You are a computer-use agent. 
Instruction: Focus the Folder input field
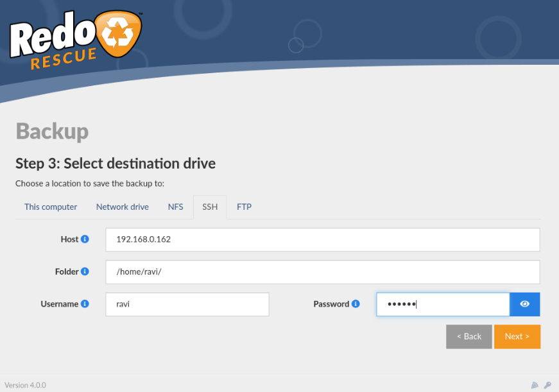click(323, 272)
